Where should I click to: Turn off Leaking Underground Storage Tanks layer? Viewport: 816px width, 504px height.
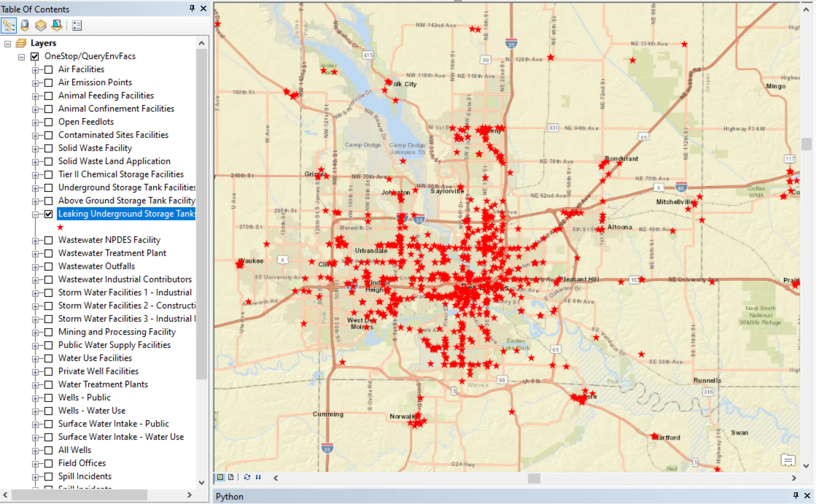[x=48, y=214]
